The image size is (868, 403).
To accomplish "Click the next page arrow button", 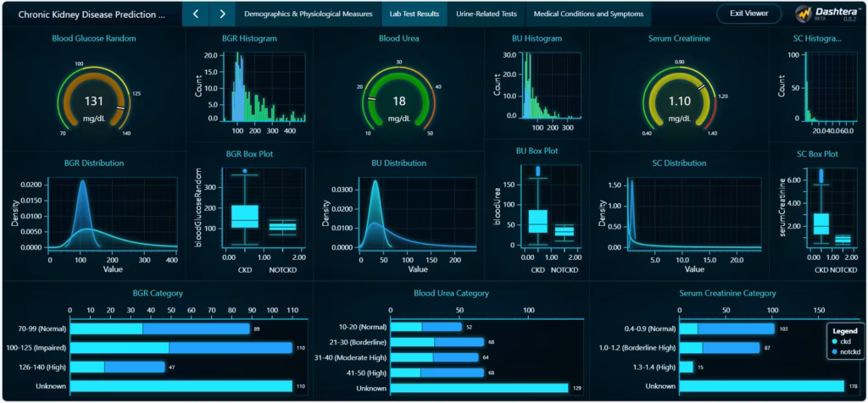I will pos(222,14).
